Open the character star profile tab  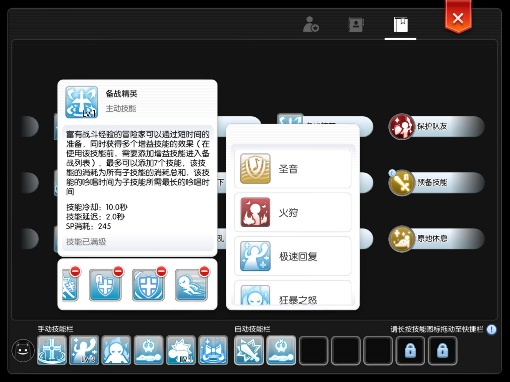pos(311,24)
